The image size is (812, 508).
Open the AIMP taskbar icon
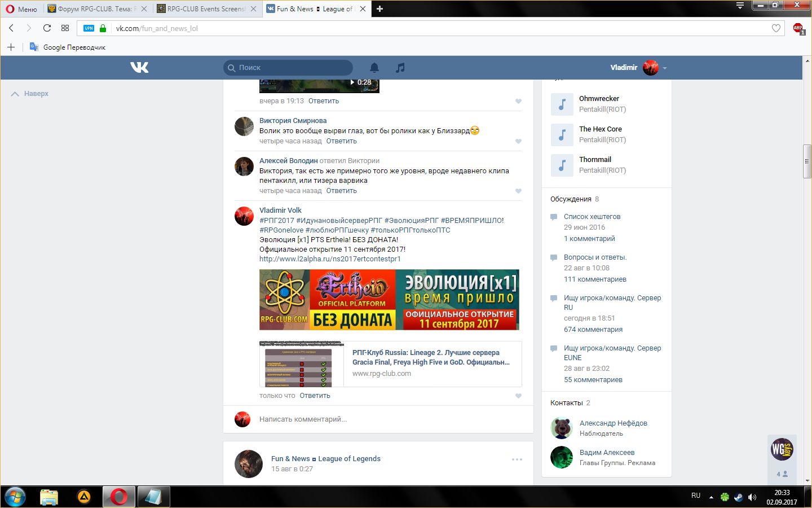84,497
